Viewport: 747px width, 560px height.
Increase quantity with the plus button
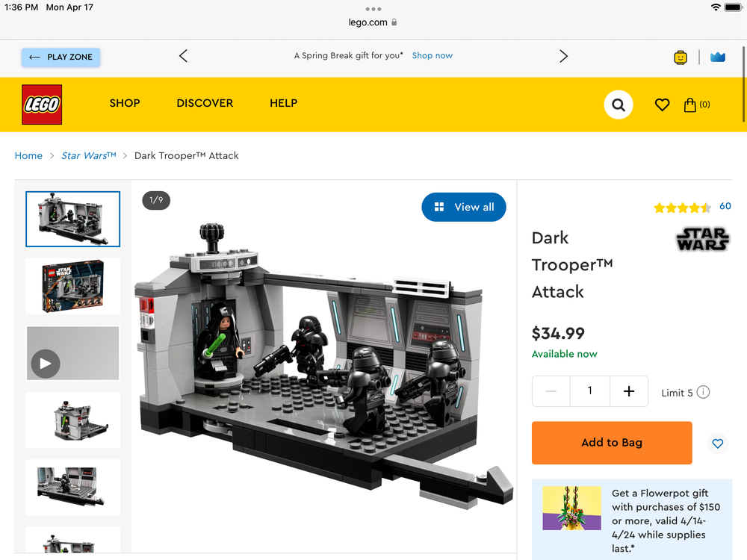629,391
